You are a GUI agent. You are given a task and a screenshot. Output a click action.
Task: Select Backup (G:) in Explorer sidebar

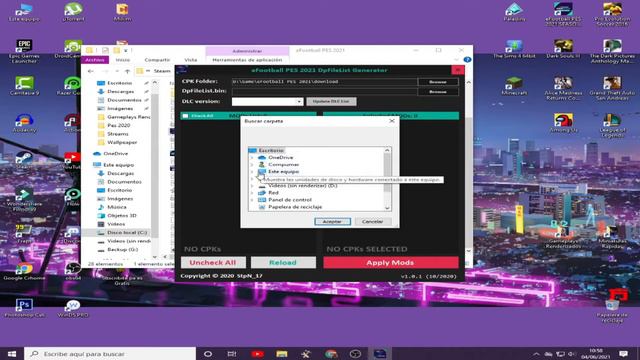tap(122, 249)
